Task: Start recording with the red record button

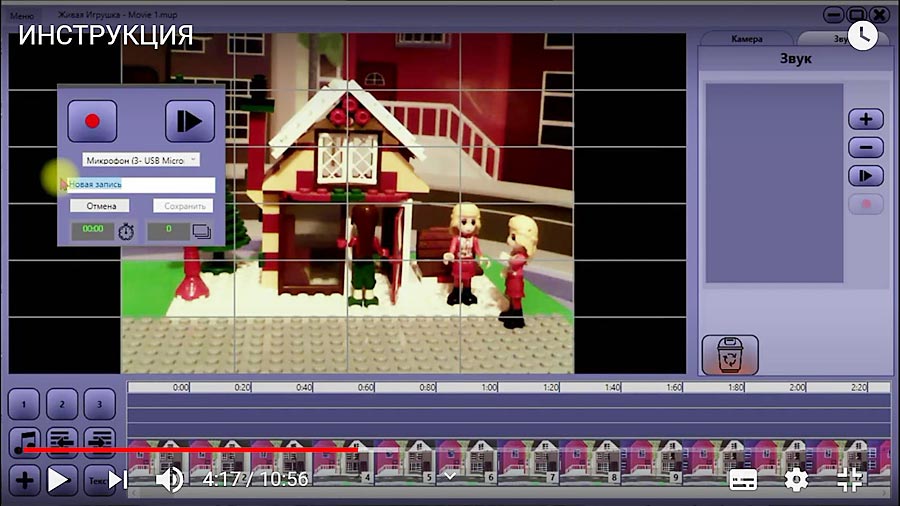Action: (92, 121)
